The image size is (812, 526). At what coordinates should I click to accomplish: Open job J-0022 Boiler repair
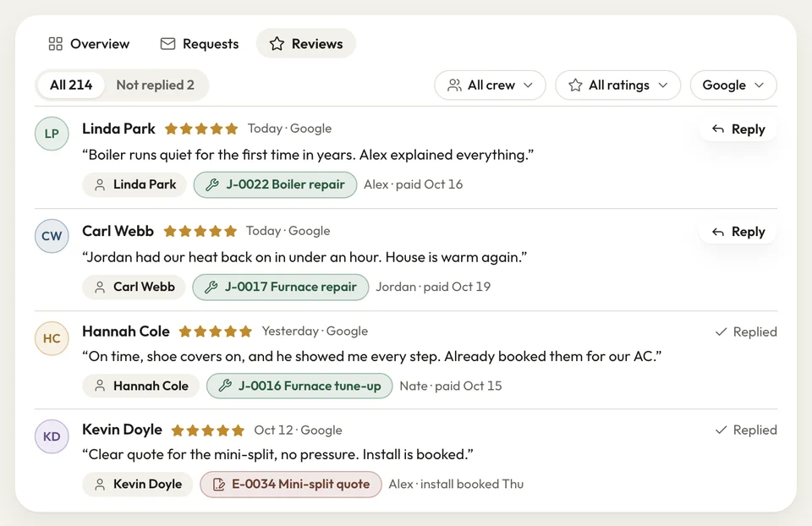click(276, 184)
